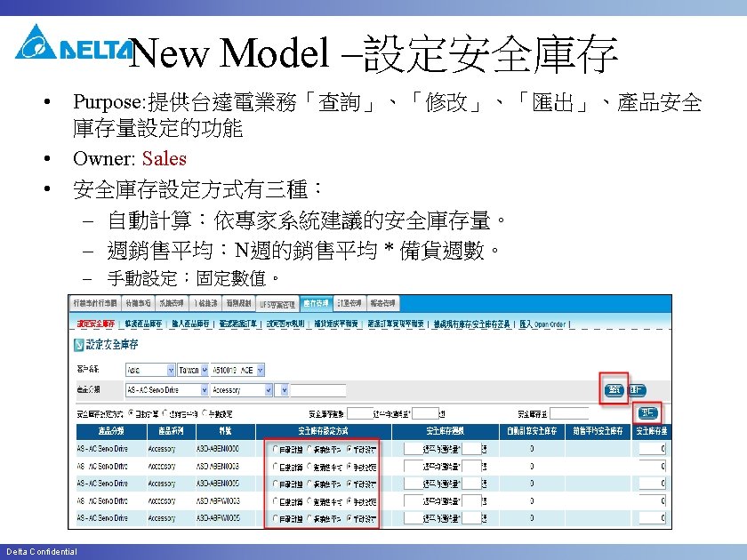Select 自動計算 radio for ASD-ABEN0003
747x560 pixels.
pyautogui.click(x=276, y=466)
